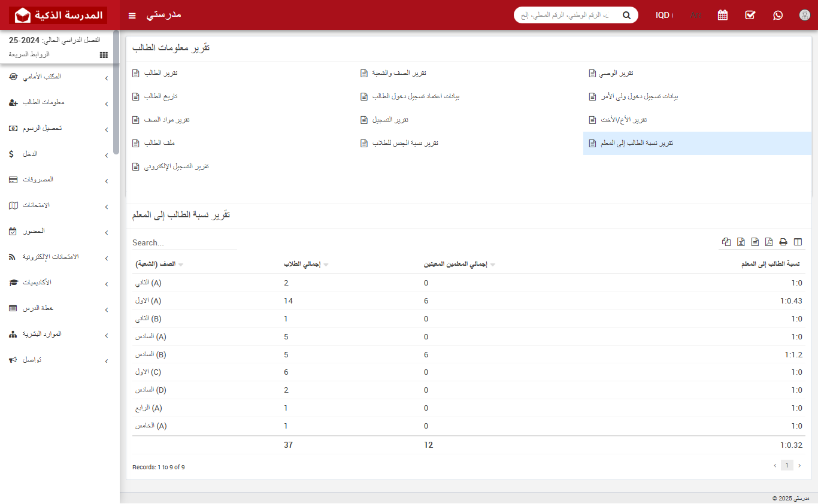Open the tasks checkbox icon in navbar
This screenshot has width=818, height=504.
(750, 14)
